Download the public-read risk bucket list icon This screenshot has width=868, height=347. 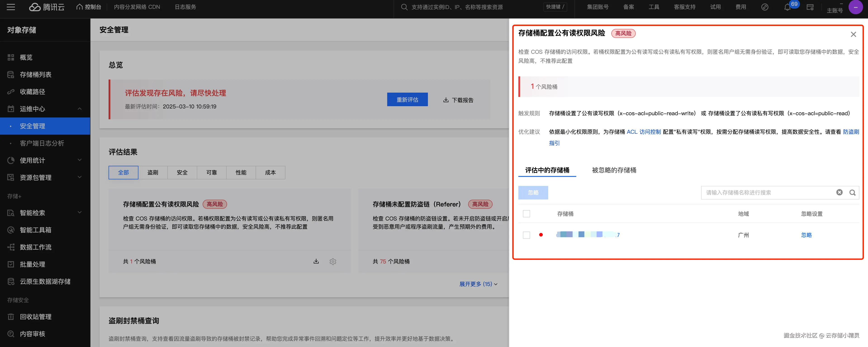[316, 262]
